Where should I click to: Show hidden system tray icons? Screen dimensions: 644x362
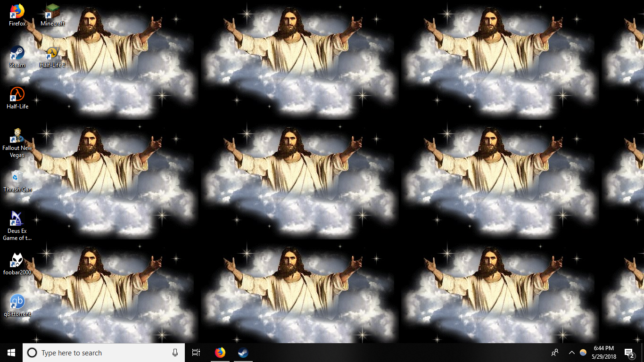[x=571, y=353]
